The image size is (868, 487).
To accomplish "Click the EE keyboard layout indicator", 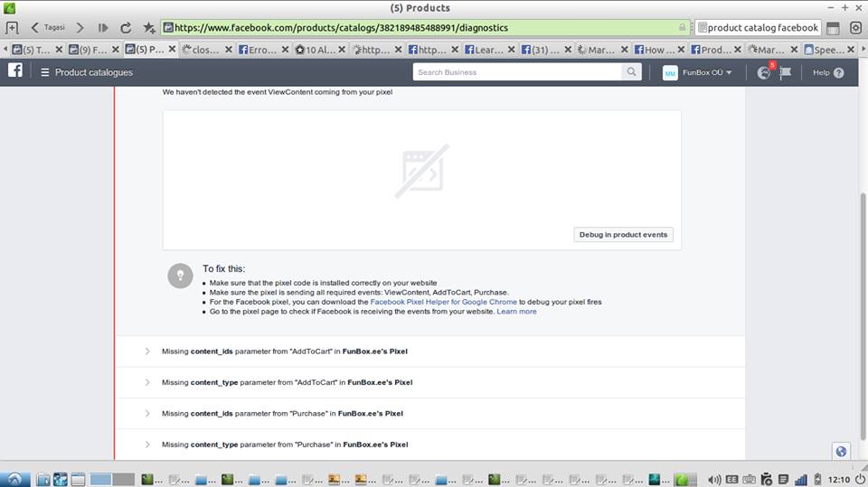I will [x=731, y=479].
